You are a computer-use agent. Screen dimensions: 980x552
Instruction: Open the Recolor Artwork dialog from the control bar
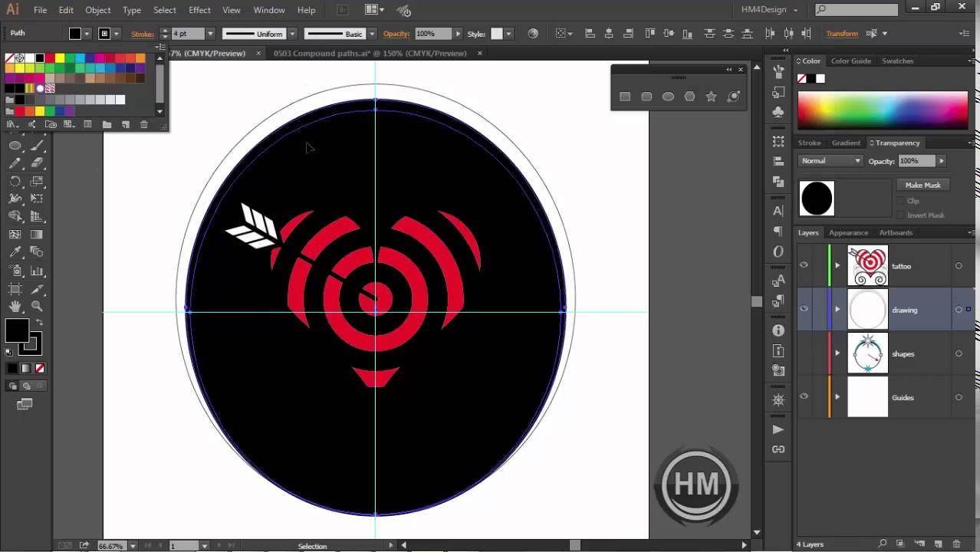point(533,34)
